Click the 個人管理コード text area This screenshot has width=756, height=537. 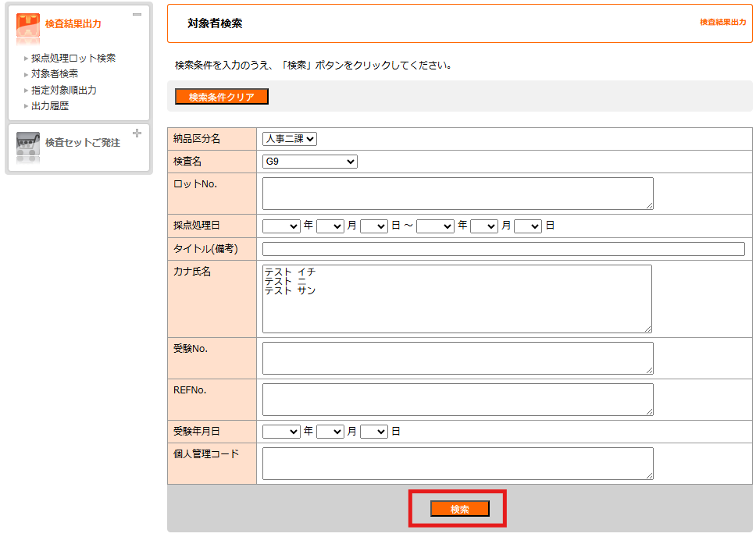point(457,464)
